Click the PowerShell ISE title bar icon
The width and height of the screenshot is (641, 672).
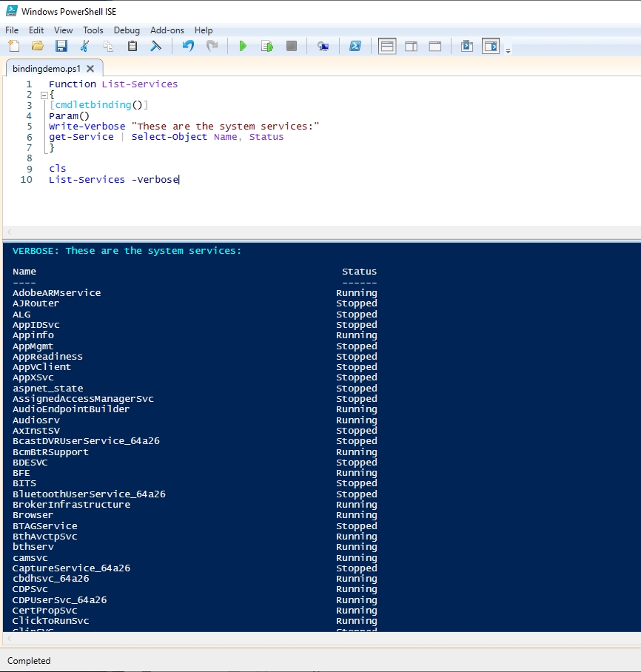tap(12, 10)
